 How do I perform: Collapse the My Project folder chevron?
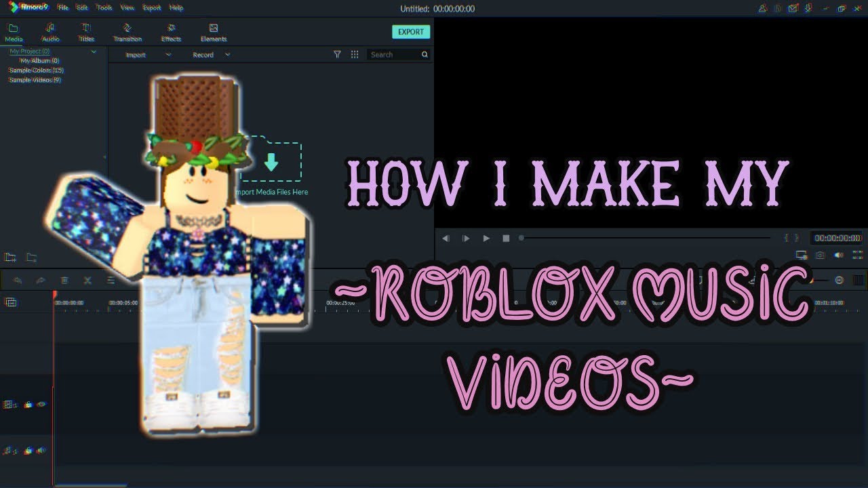click(x=94, y=52)
